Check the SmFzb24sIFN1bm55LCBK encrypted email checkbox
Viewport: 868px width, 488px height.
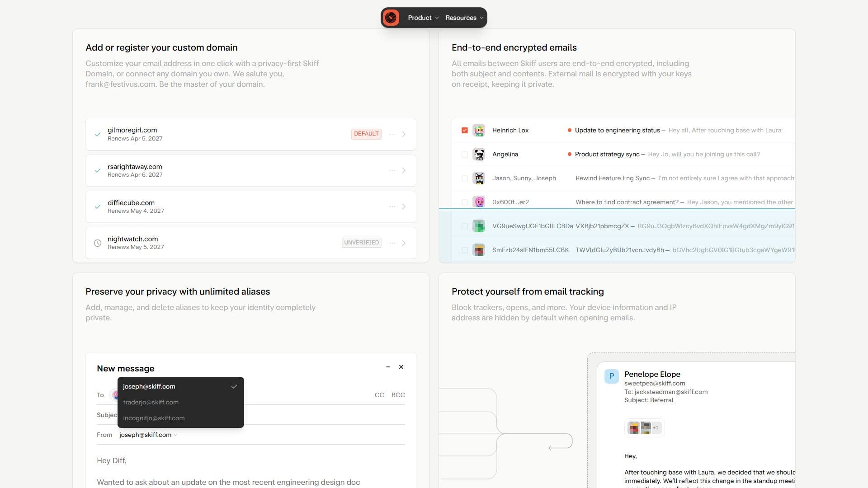pyautogui.click(x=464, y=250)
